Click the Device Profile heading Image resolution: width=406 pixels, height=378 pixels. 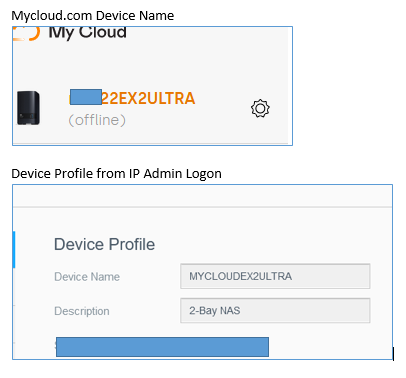[104, 244]
